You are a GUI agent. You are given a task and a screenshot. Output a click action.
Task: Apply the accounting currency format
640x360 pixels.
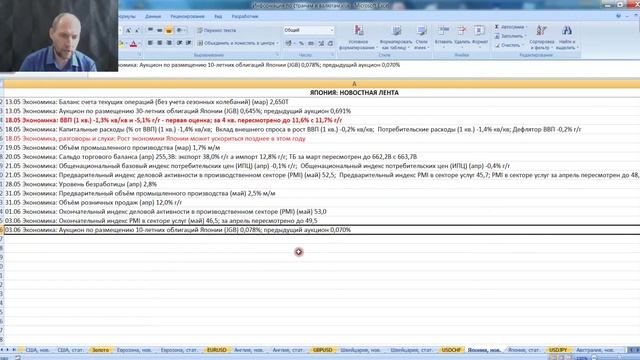coord(289,43)
